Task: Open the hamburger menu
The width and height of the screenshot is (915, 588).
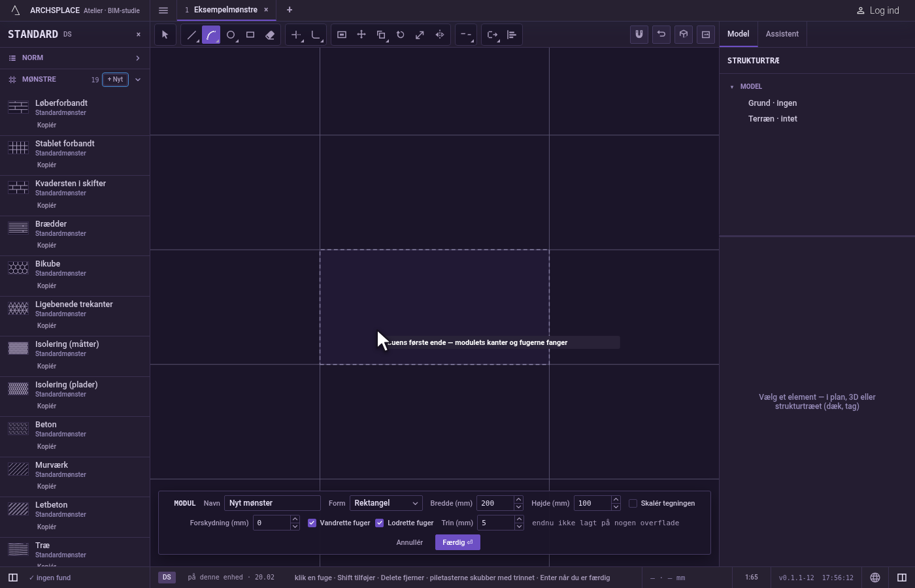Action: pos(163,10)
